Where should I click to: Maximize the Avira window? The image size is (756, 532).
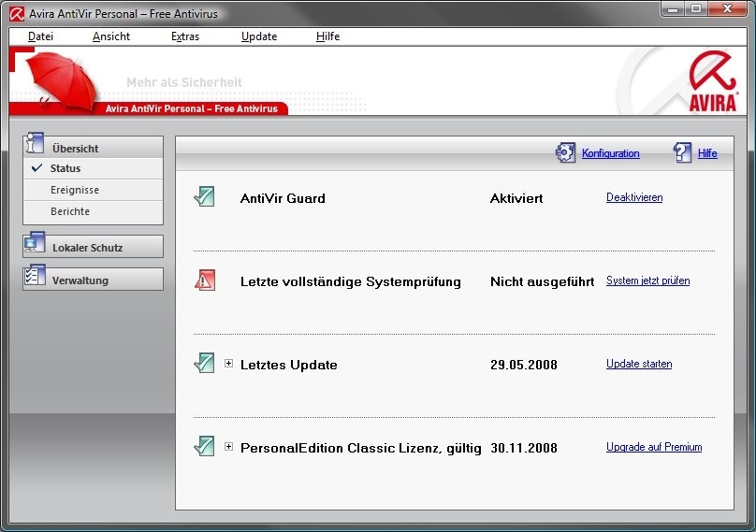click(696, 8)
